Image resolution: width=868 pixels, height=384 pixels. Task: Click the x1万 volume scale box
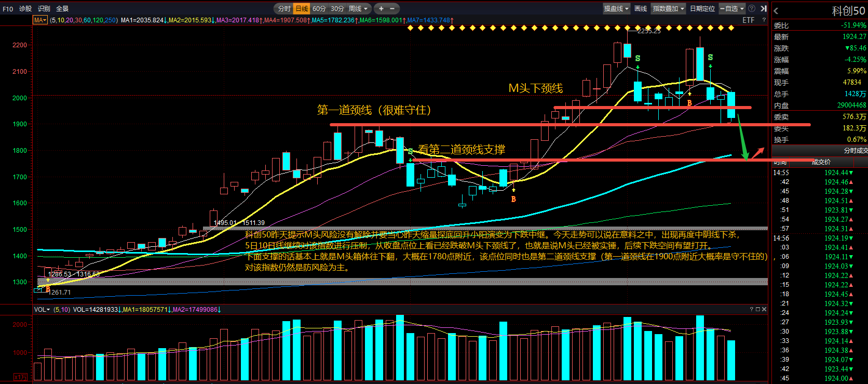pyautogui.click(x=20, y=377)
